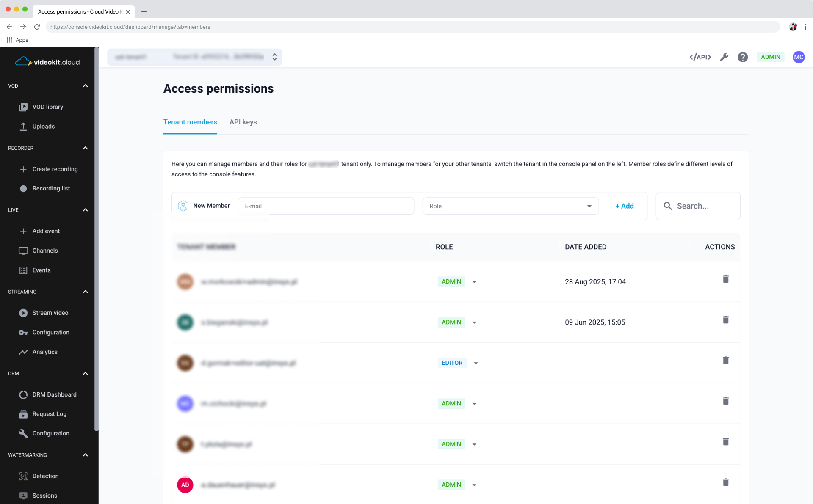Change the EDITOR role via its dropdown arrow

pyautogui.click(x=476, y=363)
